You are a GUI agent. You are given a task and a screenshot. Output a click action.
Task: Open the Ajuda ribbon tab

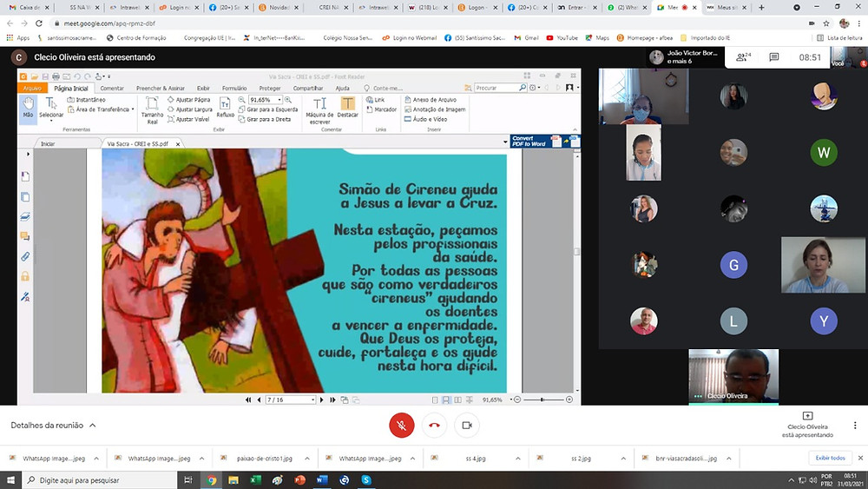click(x=342, y=88)
